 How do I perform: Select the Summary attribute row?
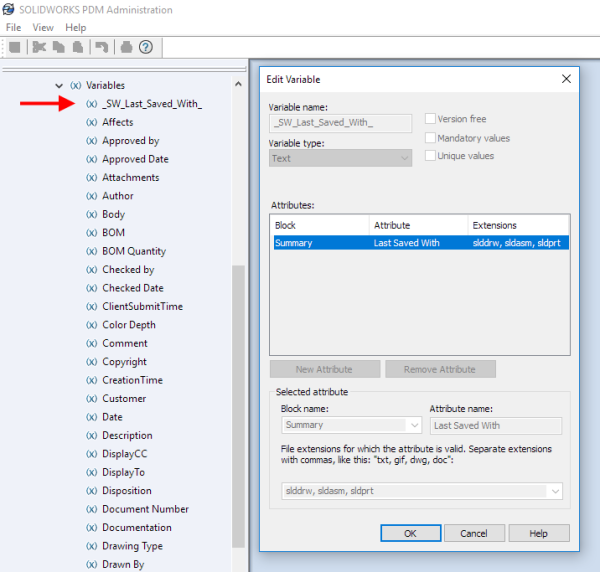tap(421, 243)
